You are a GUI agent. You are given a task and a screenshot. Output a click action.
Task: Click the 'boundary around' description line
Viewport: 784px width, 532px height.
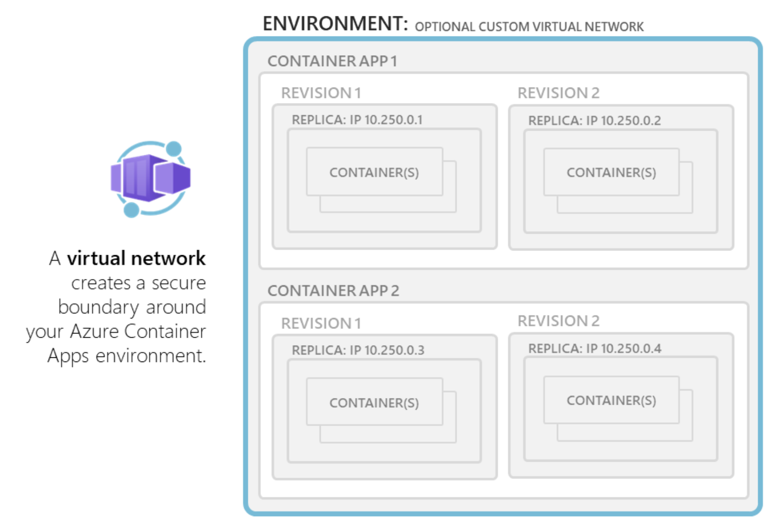(132, 307)
